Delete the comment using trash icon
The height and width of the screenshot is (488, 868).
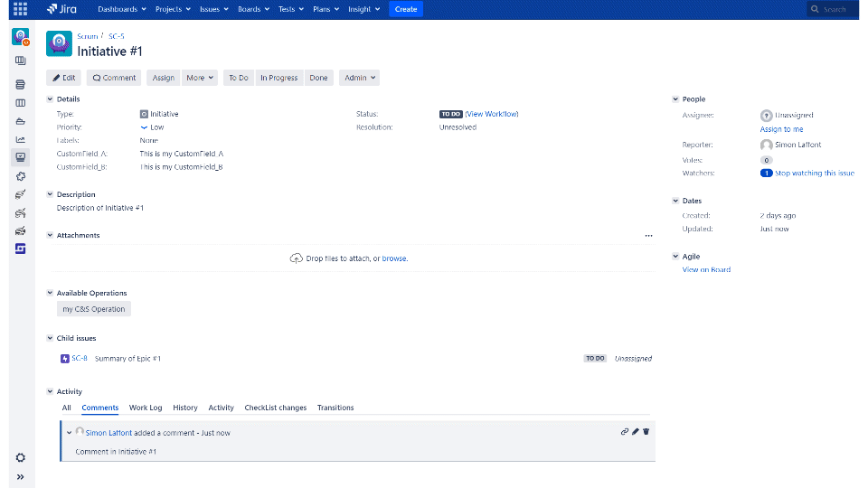[646, 432]
